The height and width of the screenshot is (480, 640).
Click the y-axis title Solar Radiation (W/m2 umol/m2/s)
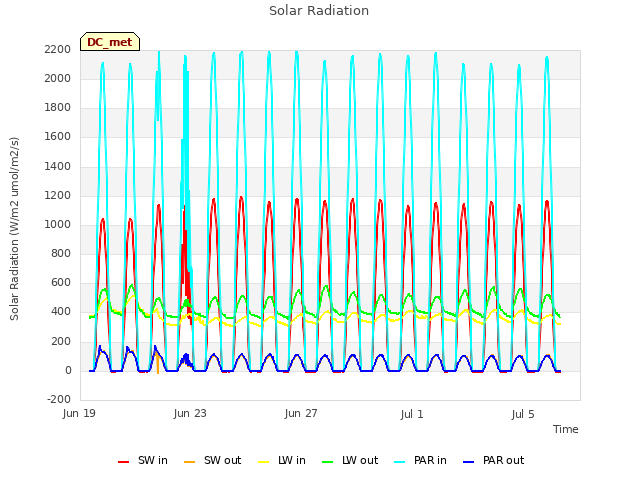click(14, 229)
